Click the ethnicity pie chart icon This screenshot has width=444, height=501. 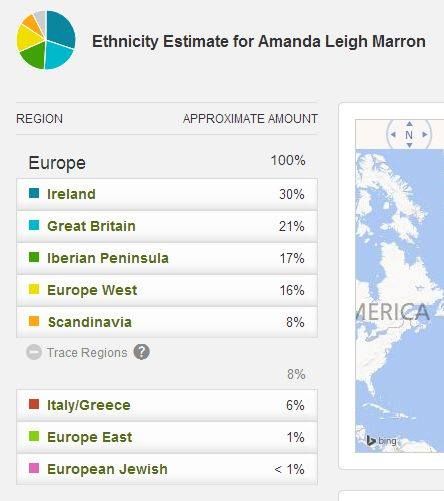coord(46,40)
